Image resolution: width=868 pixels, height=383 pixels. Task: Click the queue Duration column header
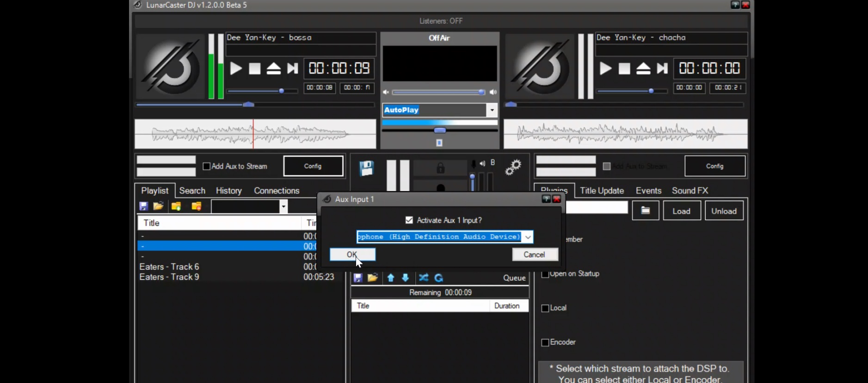pos(509,306)
